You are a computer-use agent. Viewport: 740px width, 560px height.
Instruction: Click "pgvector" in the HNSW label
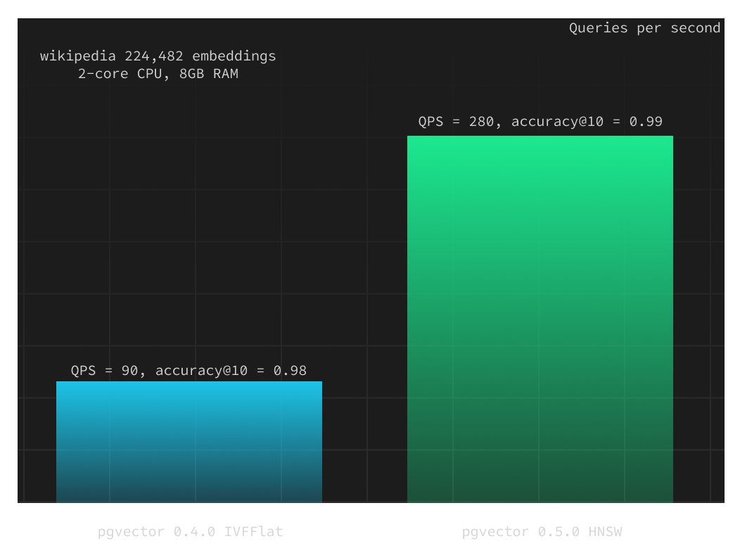495,532
